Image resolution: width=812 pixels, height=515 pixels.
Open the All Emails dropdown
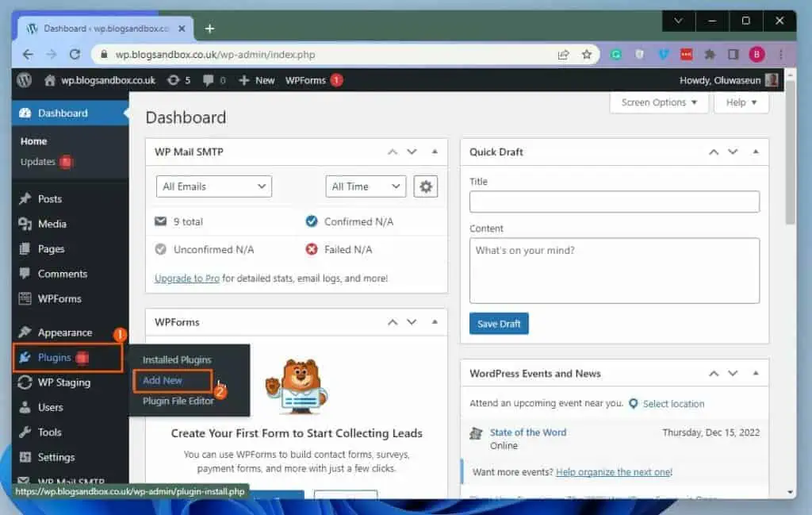point(213,186)
